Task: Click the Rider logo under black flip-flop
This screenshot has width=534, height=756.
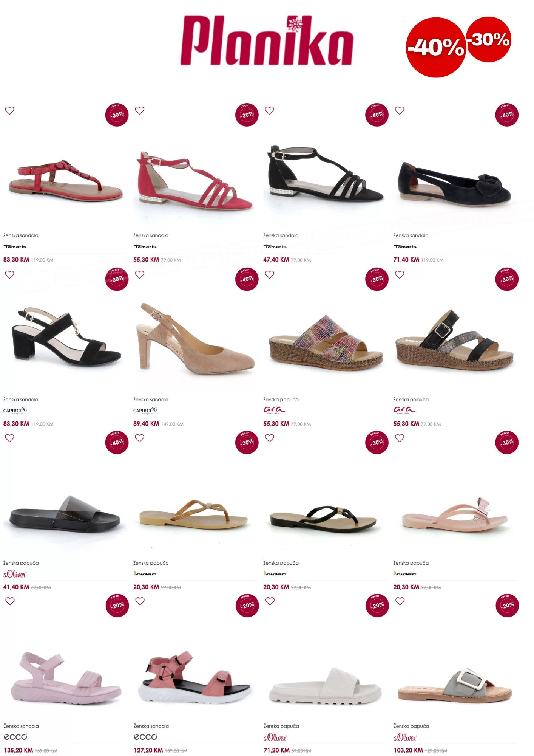Action: pyautogui.click(x=275, y=574)
